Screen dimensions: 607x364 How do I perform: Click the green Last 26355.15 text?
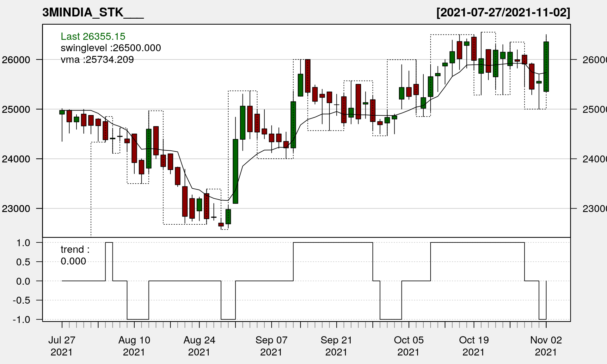93,36
